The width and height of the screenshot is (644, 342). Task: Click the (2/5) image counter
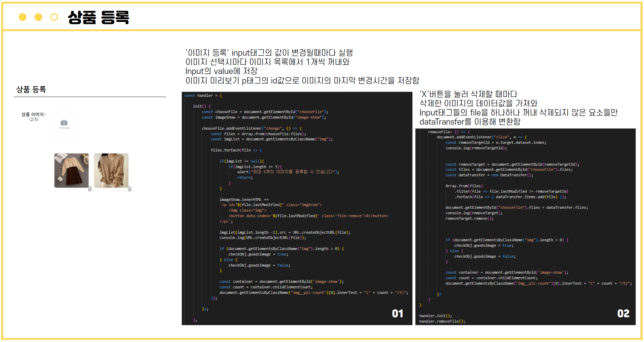point(34,119)
